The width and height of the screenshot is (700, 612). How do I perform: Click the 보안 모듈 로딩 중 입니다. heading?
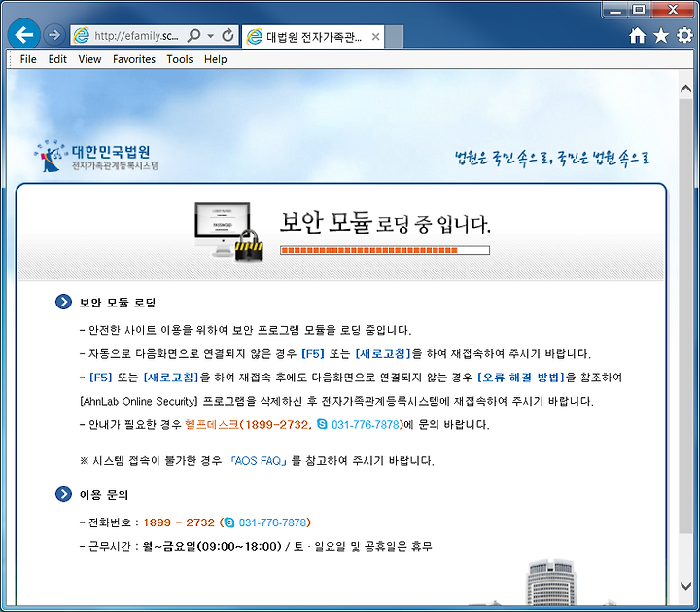pyautogui.click(x=385, y=223)
